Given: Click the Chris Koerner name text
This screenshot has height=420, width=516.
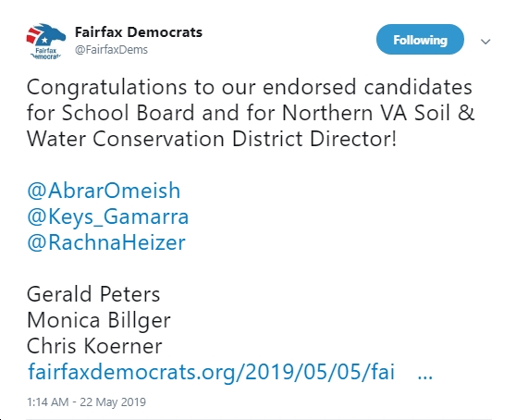Looking at the screenshot, I should pyautogui.click(x=94, y=346).
